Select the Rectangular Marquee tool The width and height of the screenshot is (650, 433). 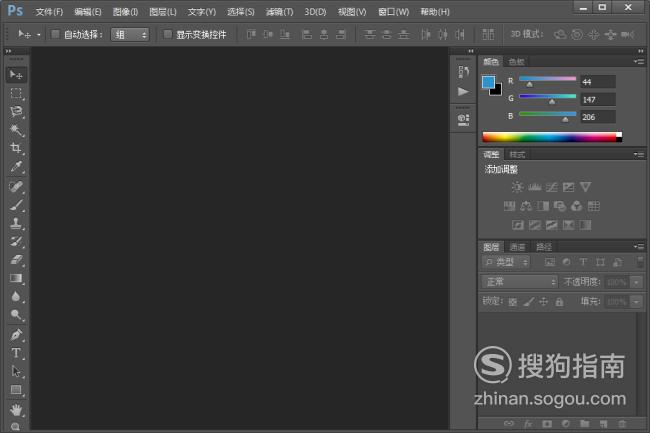point(16,93)
